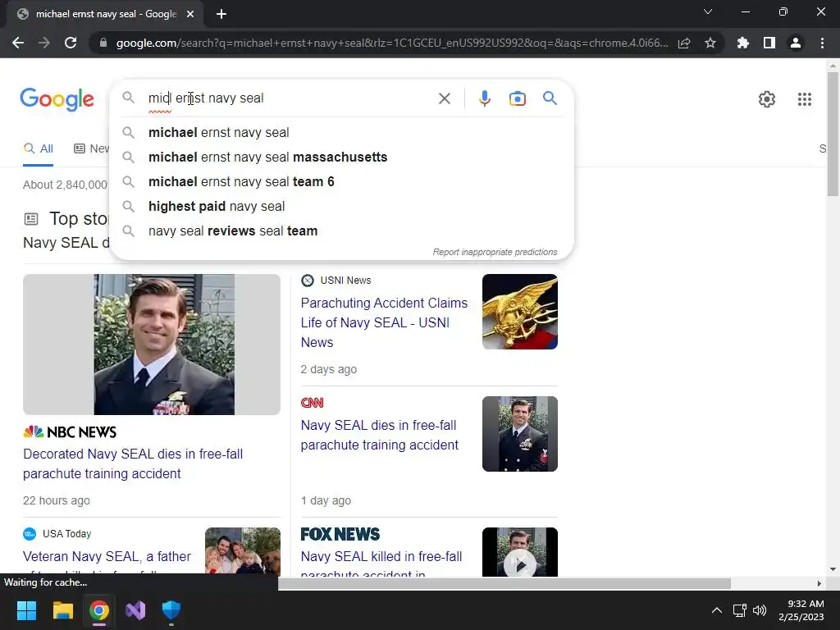Select suggestion 'navy seal reviews seal team'
Image resolution: width=840 pixels, height=630 pixels.
[x=341, y=231]
